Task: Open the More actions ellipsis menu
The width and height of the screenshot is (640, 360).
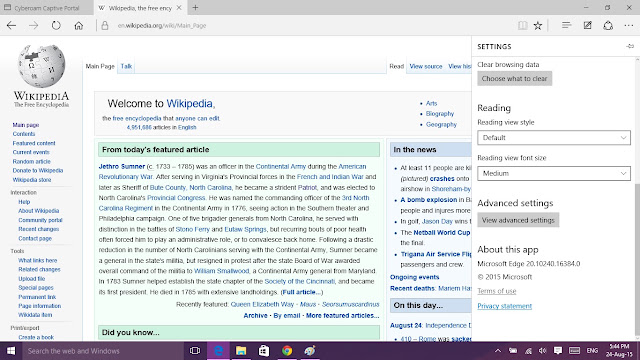Action: (629, 25)
